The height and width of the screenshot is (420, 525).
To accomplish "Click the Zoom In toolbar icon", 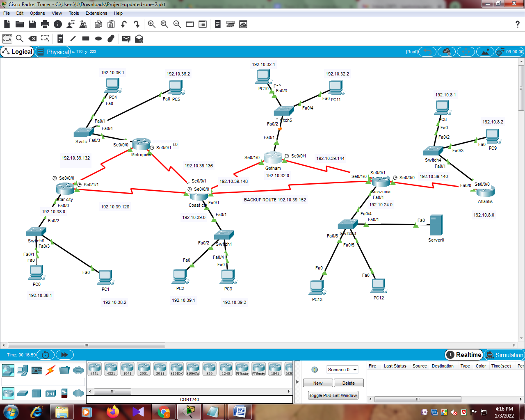I will 151,24.
